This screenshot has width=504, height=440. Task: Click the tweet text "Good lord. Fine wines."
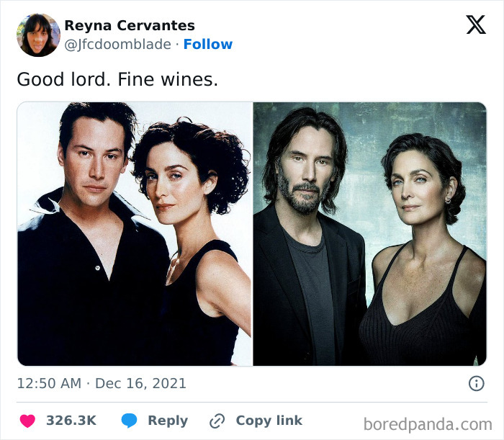(117, 79)
